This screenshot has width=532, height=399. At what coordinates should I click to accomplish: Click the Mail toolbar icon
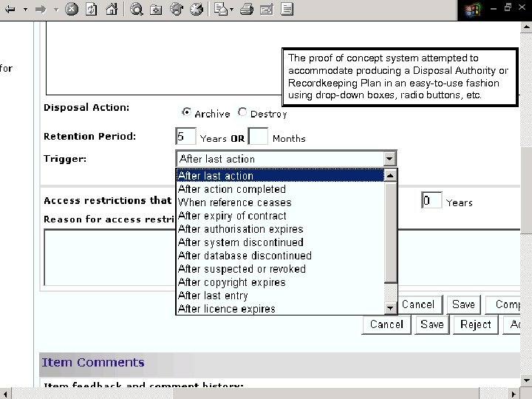click(x=221, y=9)
